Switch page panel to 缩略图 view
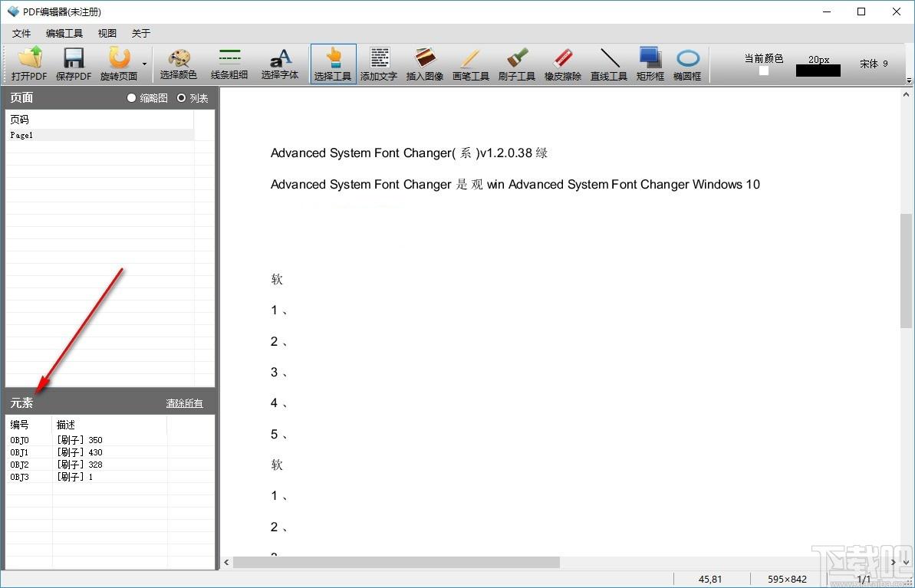 point(147,98)
